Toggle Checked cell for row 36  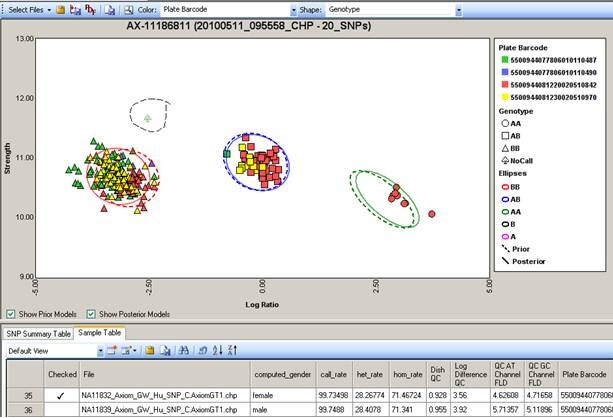(x=61, y=410)
